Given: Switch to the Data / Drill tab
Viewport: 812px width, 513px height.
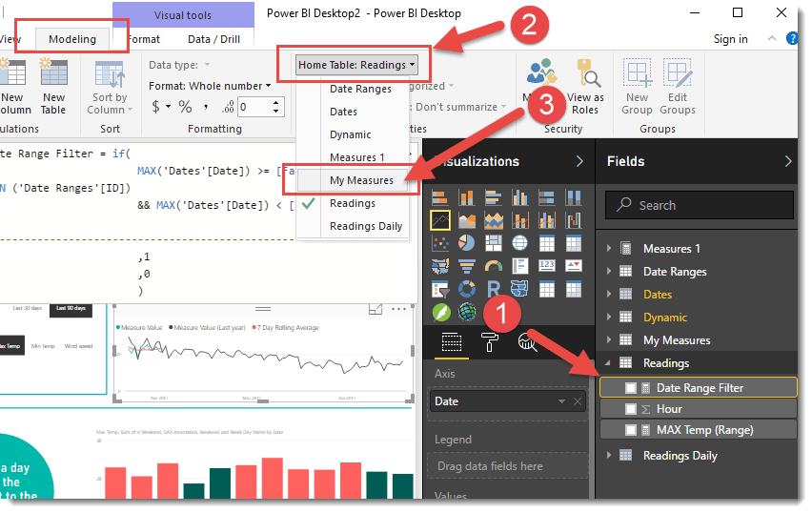Looking at the screenshot, I should (213, 39).
